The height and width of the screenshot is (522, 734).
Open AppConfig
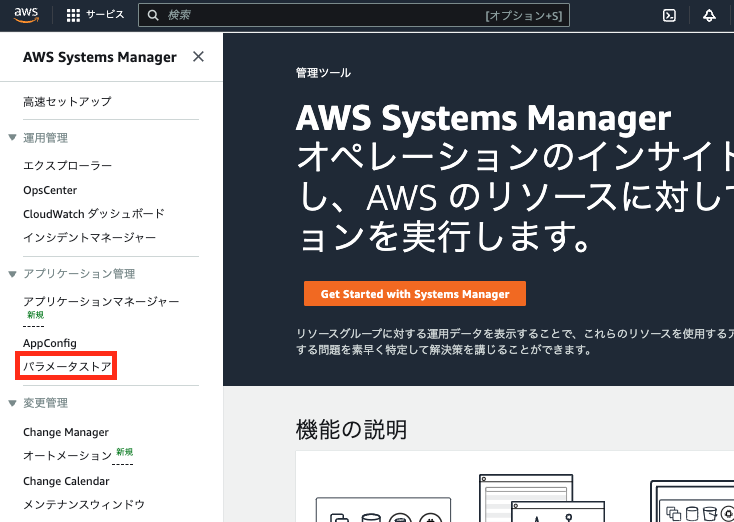(x=50, y=343)
